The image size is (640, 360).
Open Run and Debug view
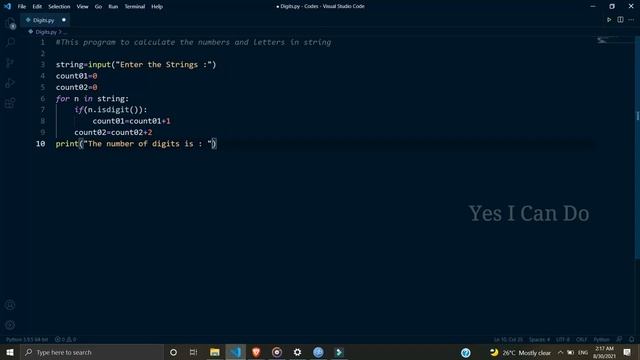[10, 83]
